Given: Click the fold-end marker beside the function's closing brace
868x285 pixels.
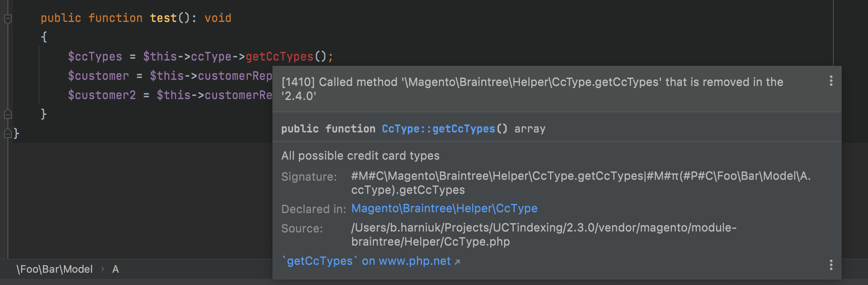Looking at the screenshot, I should [7, 114].
